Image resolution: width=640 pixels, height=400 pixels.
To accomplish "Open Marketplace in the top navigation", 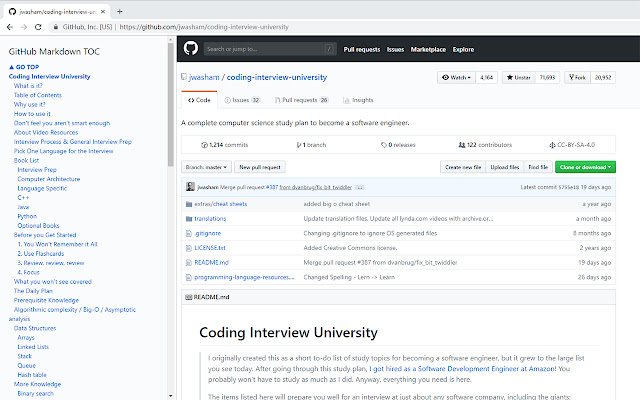I will [x=428, y=48].
